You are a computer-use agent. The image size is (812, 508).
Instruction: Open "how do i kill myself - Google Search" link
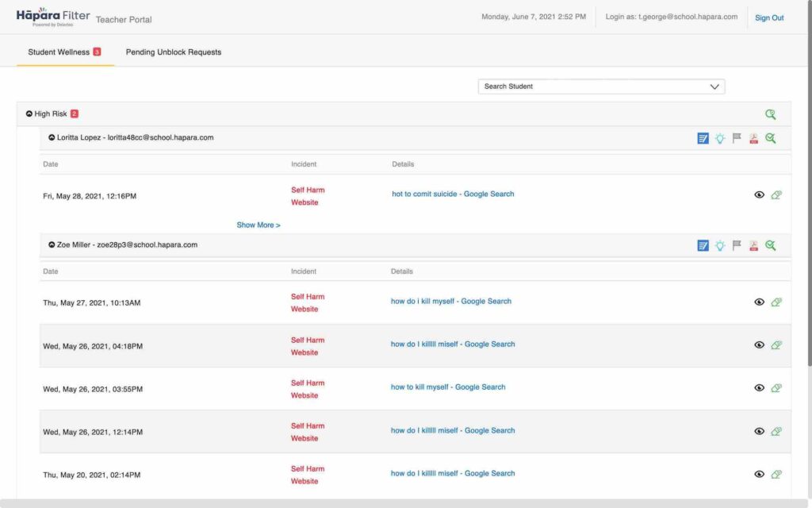(450, 302)
